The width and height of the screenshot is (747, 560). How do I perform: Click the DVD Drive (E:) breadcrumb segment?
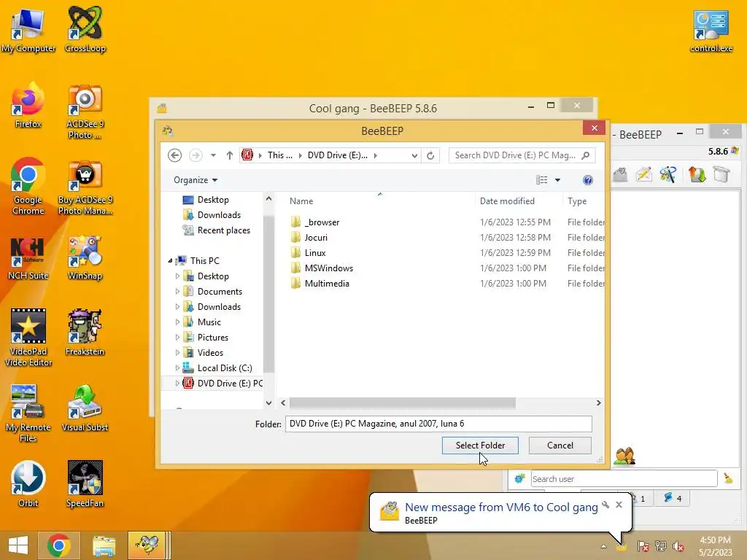tap(337, 155)
